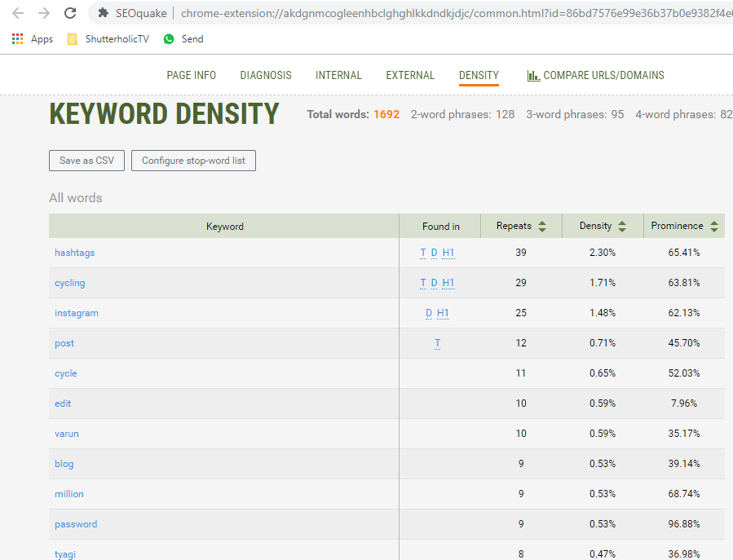This screenshot has width=733, height=560.
Task: Click the SEOquake extension puzzle icon
Action: tap(103, 13)
